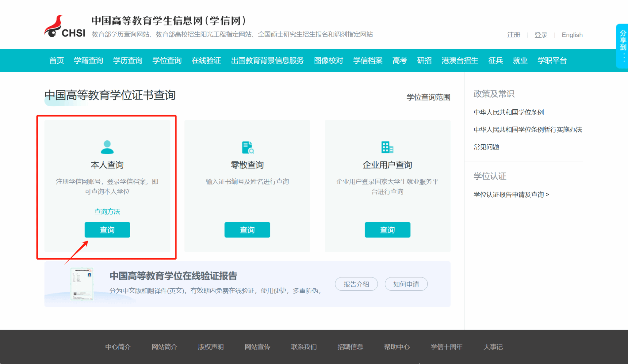Open 学信十周年 footer link
Viewport: 628px width, 364px height.
447,347
